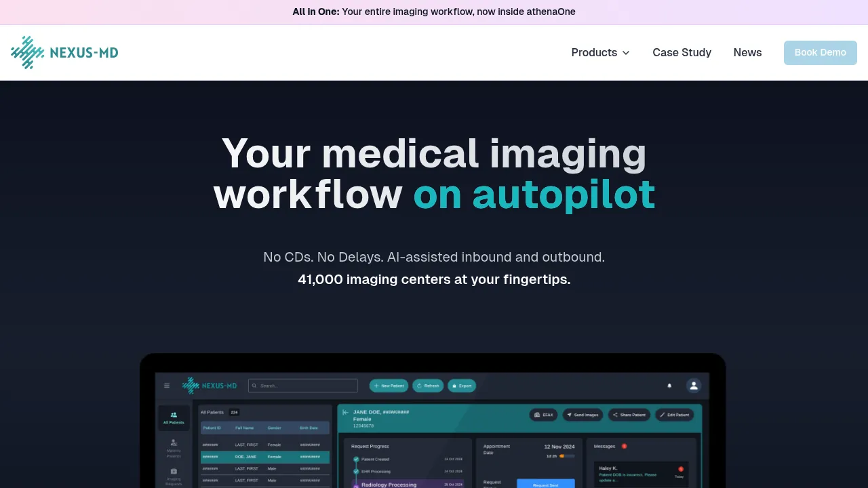
Task: Open the Products dropdown menu
Action: coord(600,53)
